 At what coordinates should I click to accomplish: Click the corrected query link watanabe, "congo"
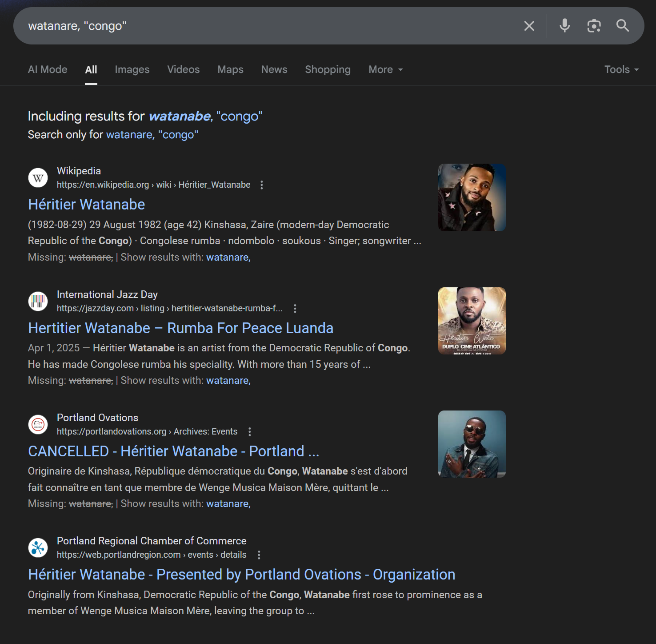[205, 116]
